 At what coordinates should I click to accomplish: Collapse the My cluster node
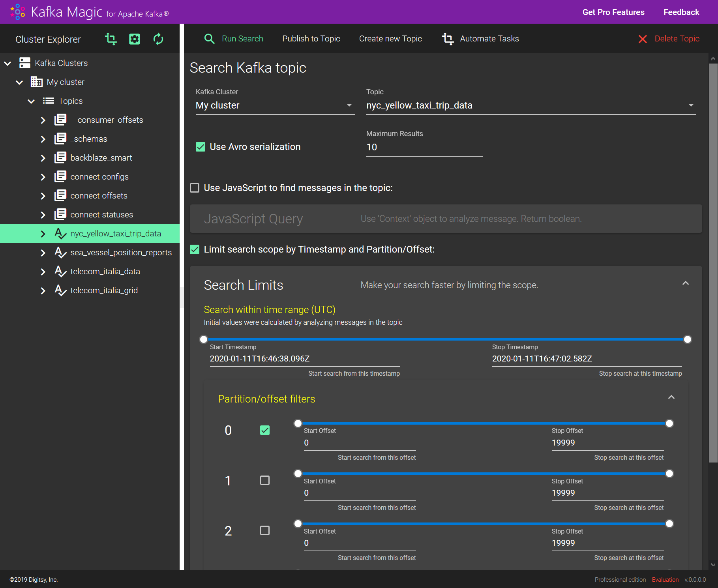19,82
